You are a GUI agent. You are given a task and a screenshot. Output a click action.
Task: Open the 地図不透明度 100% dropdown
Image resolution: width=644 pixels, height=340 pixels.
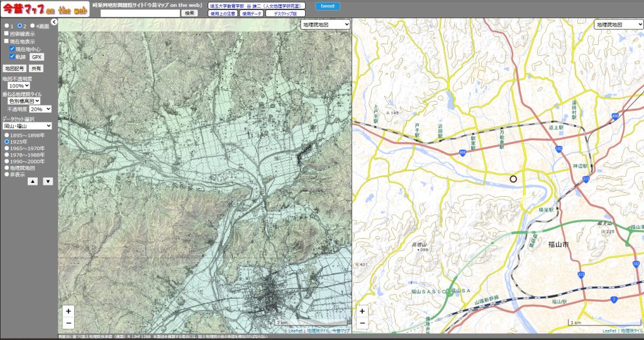pos(19,85)
